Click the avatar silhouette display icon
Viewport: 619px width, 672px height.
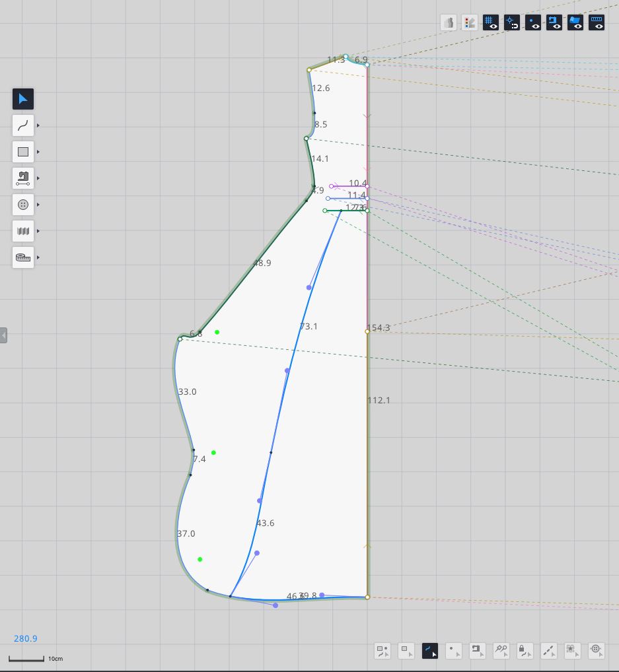[449, 23]
